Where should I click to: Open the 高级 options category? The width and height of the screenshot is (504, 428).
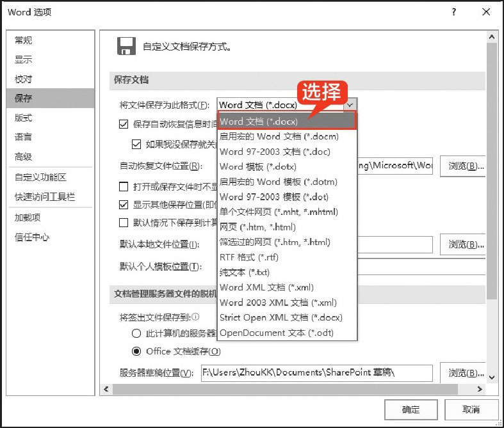point(50,157)
